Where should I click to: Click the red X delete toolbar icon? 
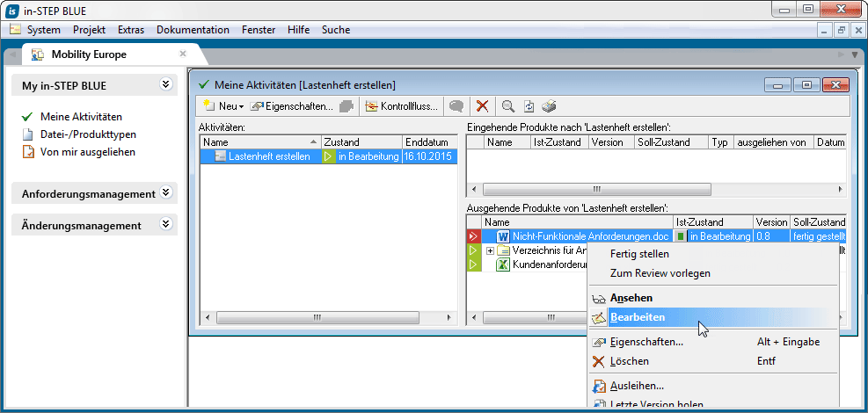(482, 106)
